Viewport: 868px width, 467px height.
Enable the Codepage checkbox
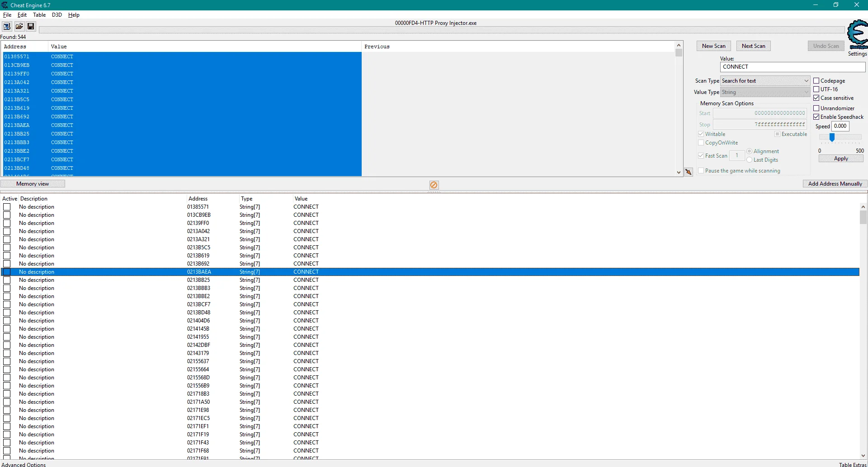tap(816, 81)
